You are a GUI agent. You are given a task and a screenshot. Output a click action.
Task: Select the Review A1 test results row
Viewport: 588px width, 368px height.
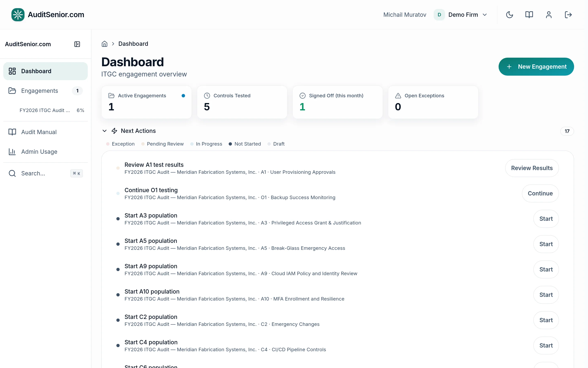(338, 168)
